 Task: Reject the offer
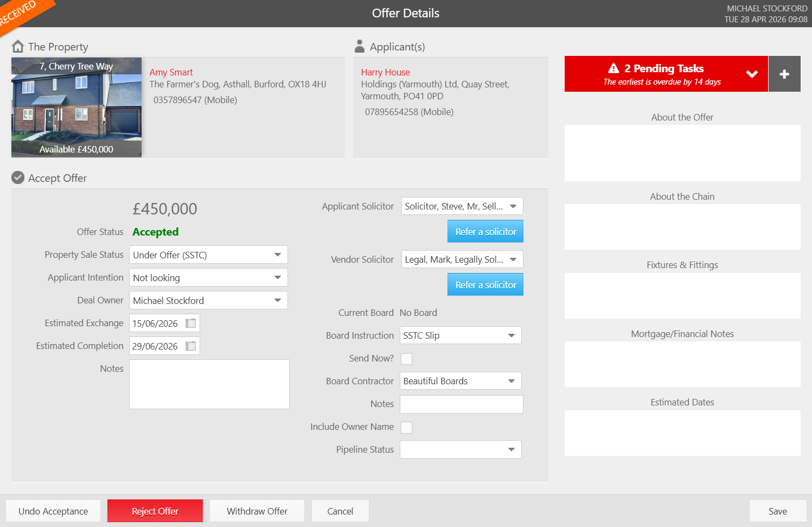click(155, 511)
